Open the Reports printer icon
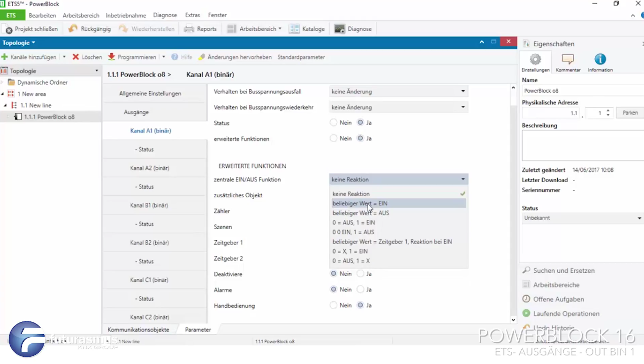The height and width of the screenshot is (364, 644). pyautogui.click(x=189, y=29)
